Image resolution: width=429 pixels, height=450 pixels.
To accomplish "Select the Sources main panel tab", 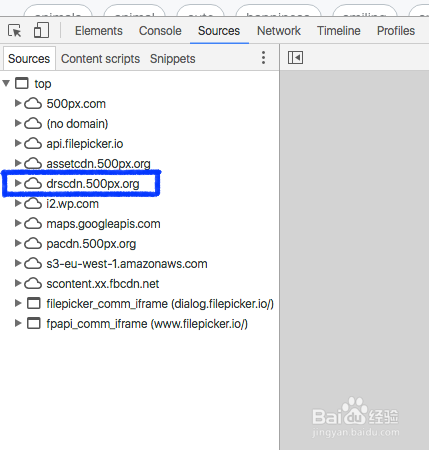I will [219, 31].
